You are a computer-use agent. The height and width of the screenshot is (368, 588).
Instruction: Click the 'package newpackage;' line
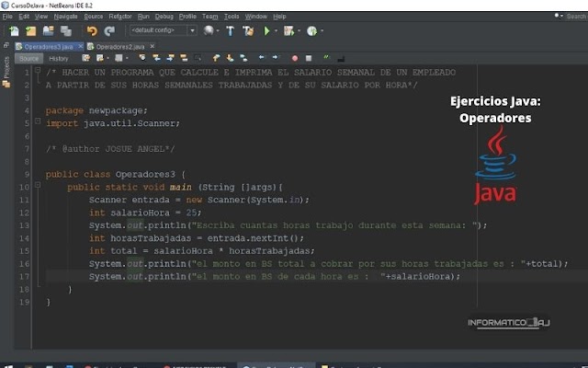[96, 110]
